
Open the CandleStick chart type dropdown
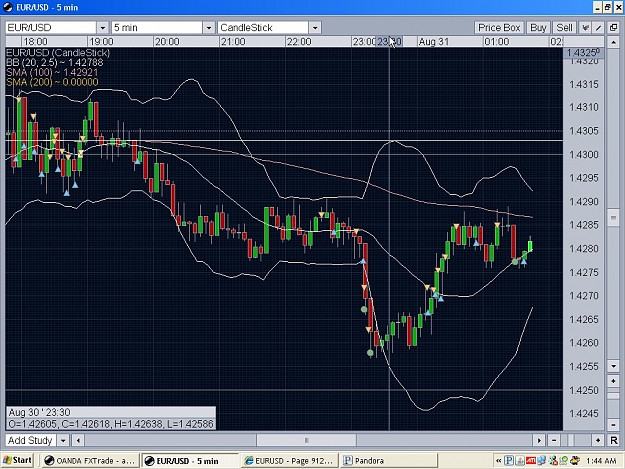point(315,27)
